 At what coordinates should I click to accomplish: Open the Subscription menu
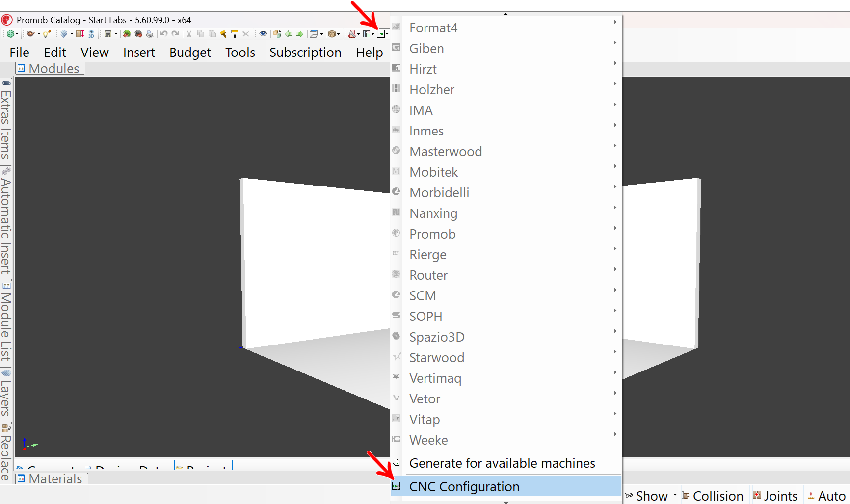[305, 53]
